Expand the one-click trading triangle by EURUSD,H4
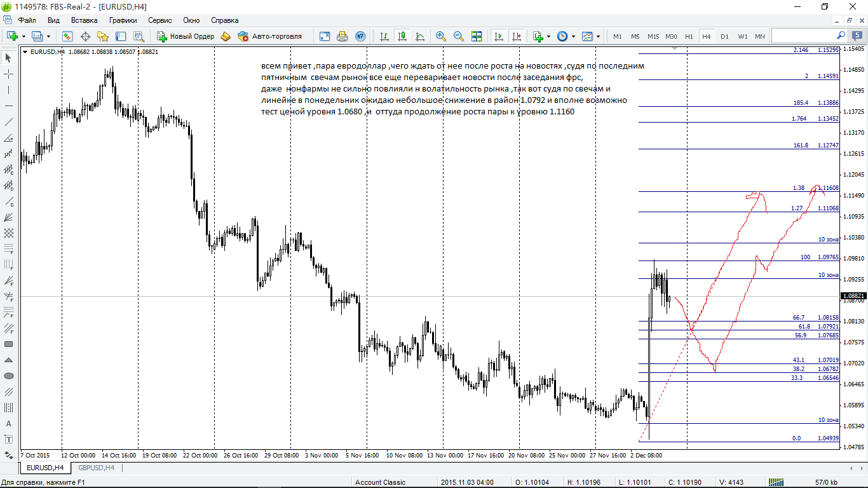Screen dimensions: 868x488 pos(25,52)
